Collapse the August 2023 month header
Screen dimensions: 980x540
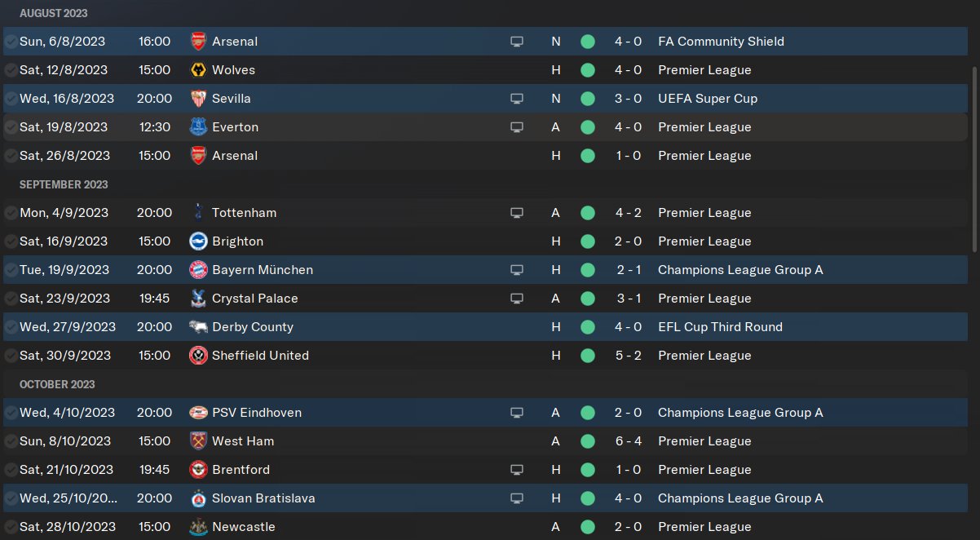[53, 13]
